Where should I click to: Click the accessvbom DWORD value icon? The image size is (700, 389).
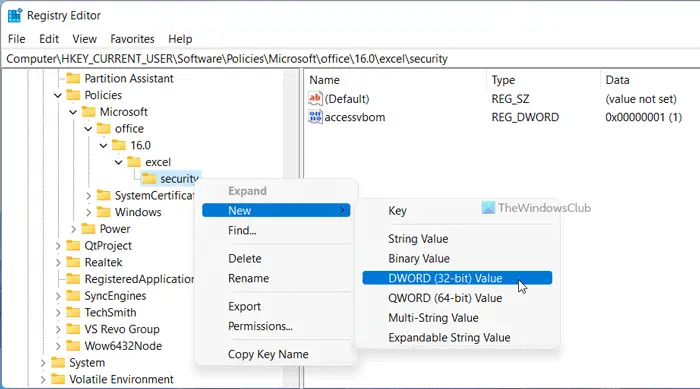click(x=315, y=117)
